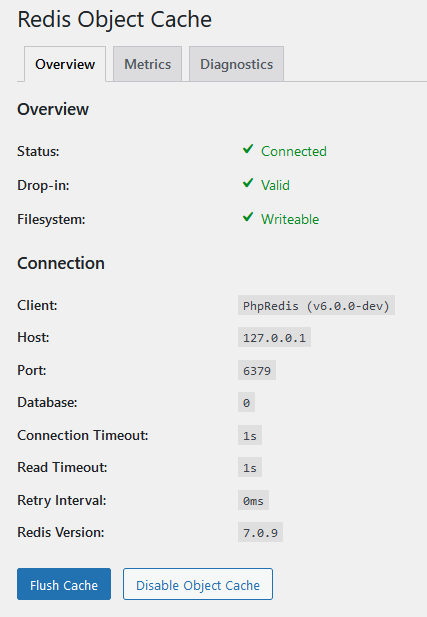Click the Retry Interval 0ms value
The width and height of the screenshot is (427, 617).
click(253, 501)
